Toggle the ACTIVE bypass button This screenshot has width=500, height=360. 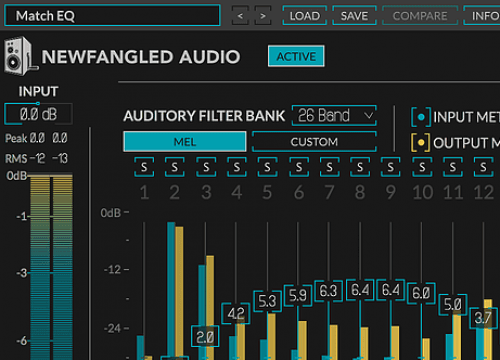(x=296, y=56)
